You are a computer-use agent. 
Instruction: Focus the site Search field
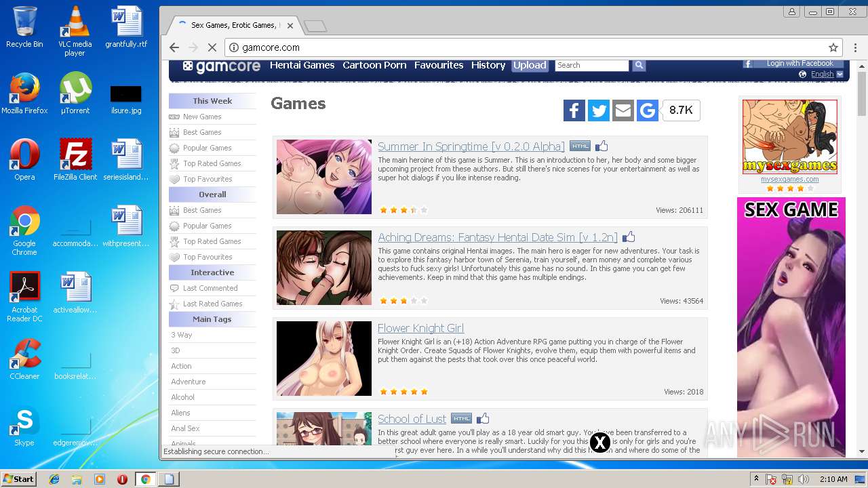(592, 65)
